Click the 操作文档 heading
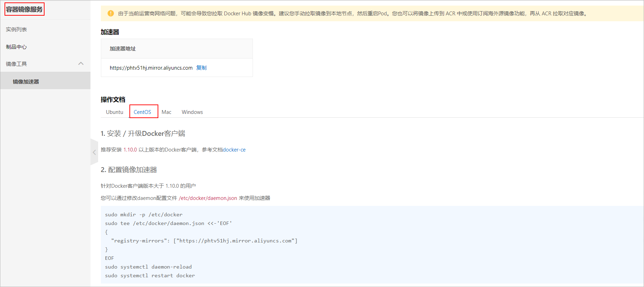The width and height of the screenshot is (644, 287). tap(113, 100)
